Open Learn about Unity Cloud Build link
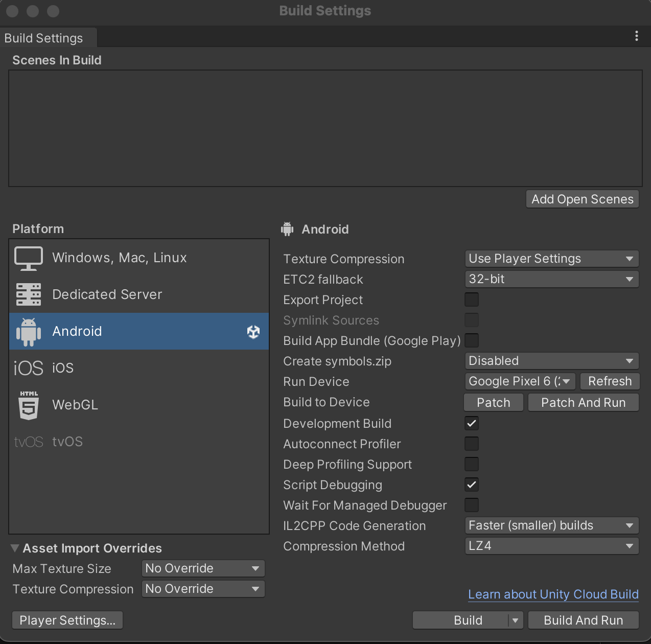Screen dimensions: 651x644 (x=553, y=594)
